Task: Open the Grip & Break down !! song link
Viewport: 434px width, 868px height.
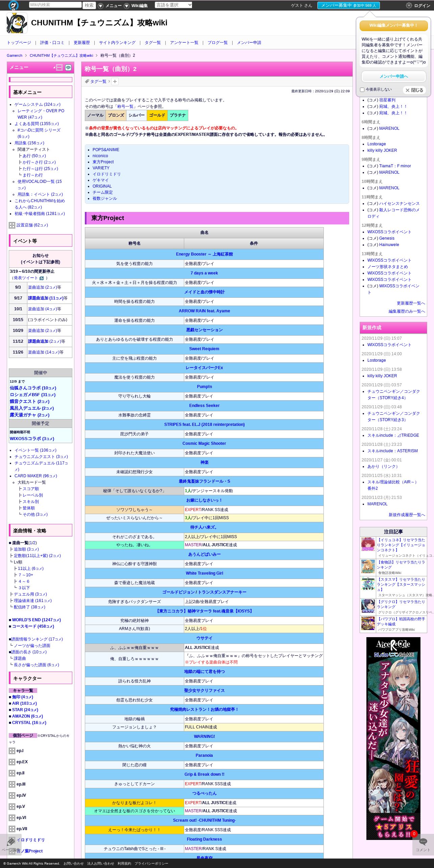Action: click(x=204, y=774)
